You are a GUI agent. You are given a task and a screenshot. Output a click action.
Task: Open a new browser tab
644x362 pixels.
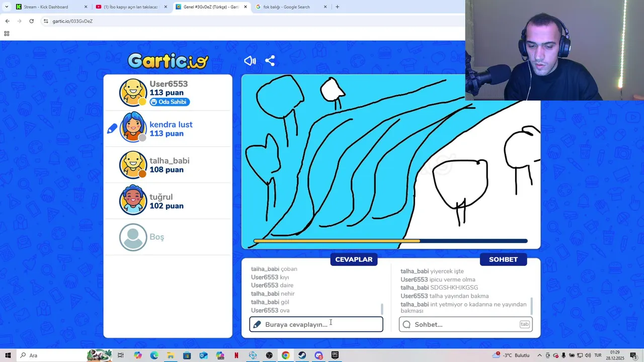337,7
